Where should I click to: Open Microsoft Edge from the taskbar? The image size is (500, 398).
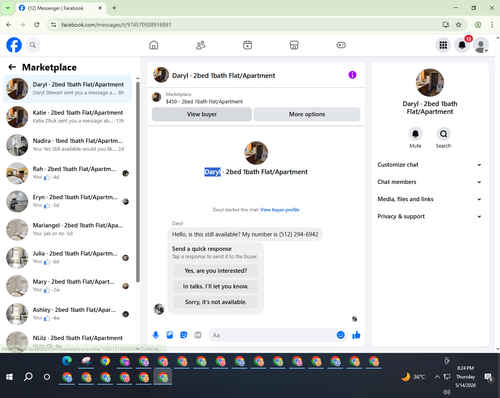67,361
